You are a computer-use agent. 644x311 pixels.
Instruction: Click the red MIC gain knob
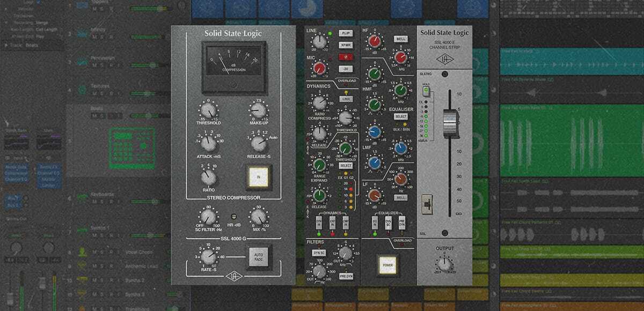(x=320, y=68)
